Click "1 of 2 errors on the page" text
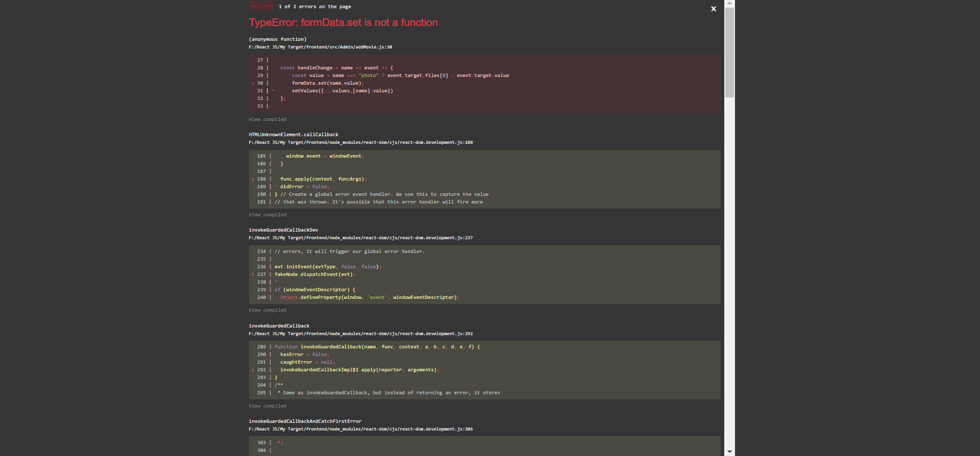The height and width of the screenshot is (456, 980). (x=315, y=7)
